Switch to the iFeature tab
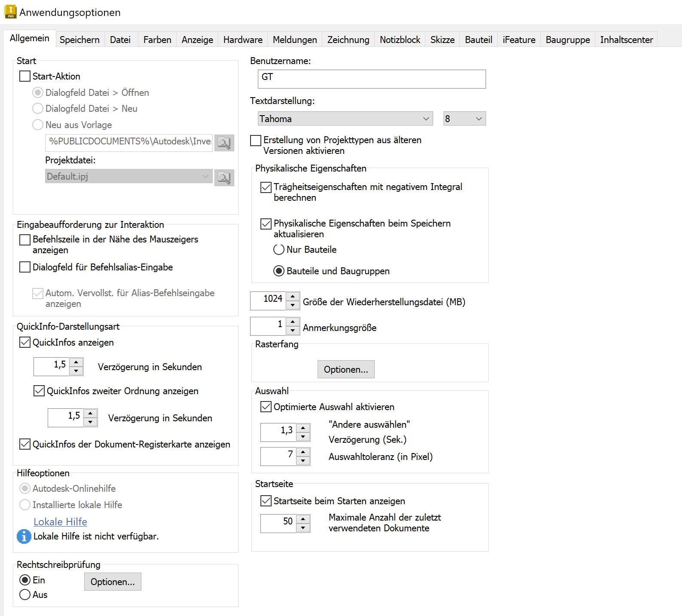This screenshot has width=682, height=616. coord(519,40)
